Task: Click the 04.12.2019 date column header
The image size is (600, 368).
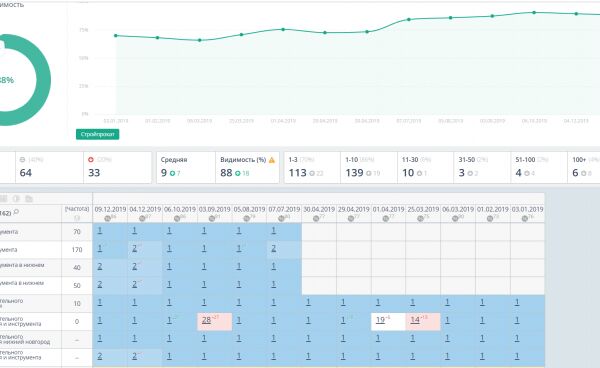Action: [145, 210]
